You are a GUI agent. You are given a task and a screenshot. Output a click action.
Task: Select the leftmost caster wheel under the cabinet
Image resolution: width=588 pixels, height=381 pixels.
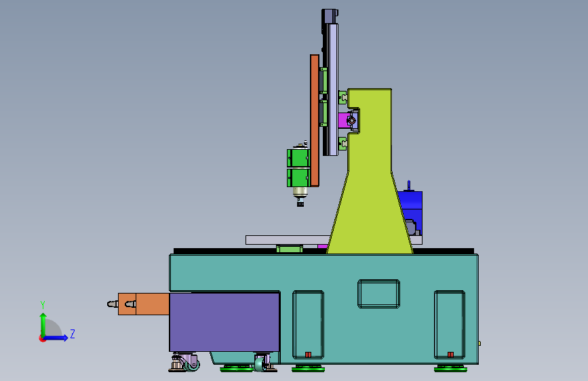tap(191, 364)
